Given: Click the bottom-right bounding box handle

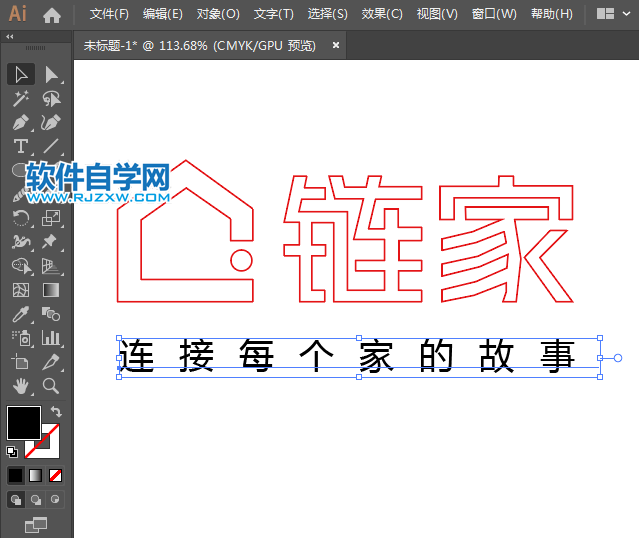Looking at the screenshot, I should tap(600, 377).
